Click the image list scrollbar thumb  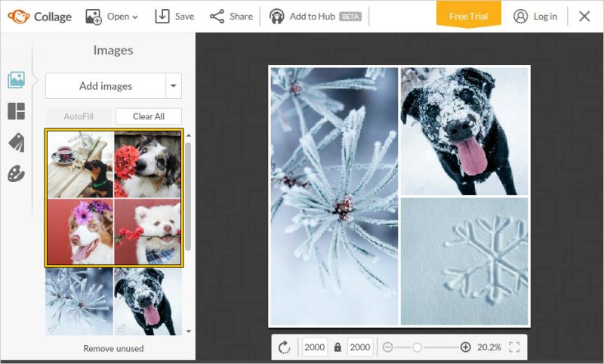188,196
